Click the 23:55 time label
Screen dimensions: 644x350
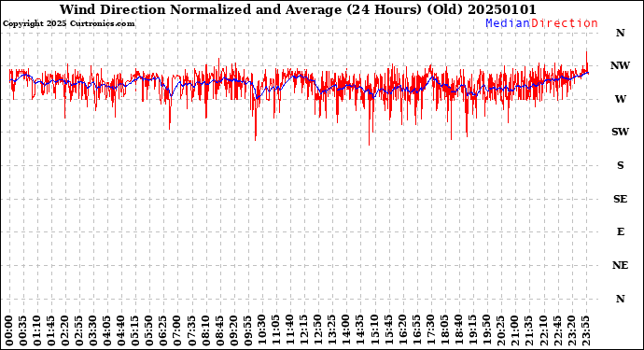(585, 330)
